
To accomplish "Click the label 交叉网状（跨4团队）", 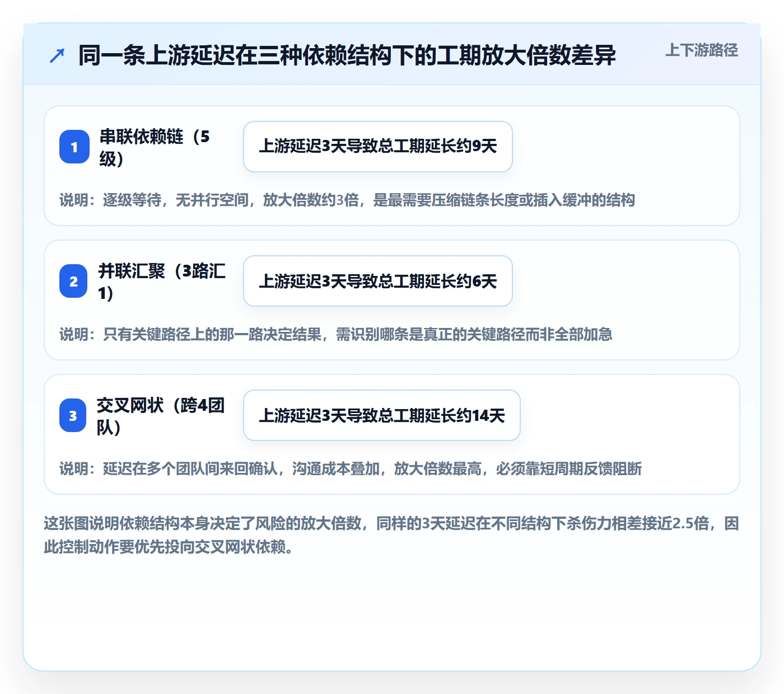I will (161, 416).
